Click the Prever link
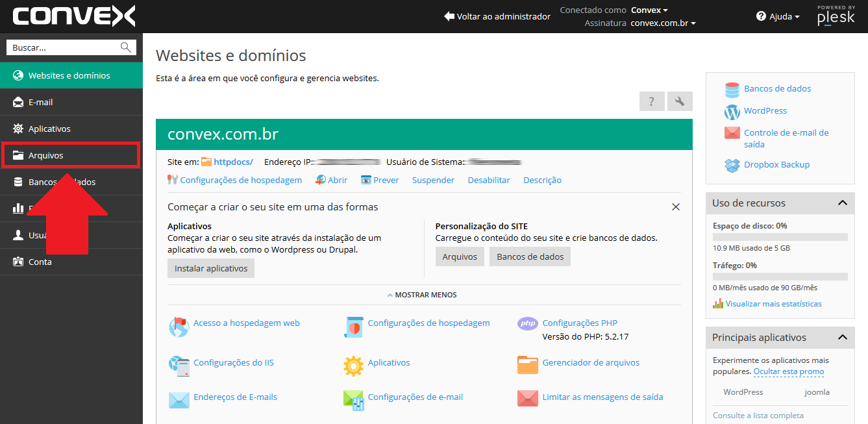Viewport: 868px width, 424px height. coord(386,180)
